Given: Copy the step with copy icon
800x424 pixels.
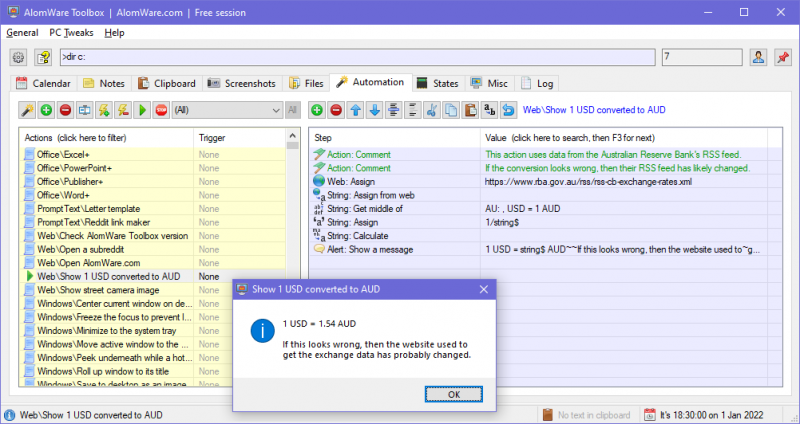Looking at the screenshot, I should pyautogui.click(x=451, y=110).
